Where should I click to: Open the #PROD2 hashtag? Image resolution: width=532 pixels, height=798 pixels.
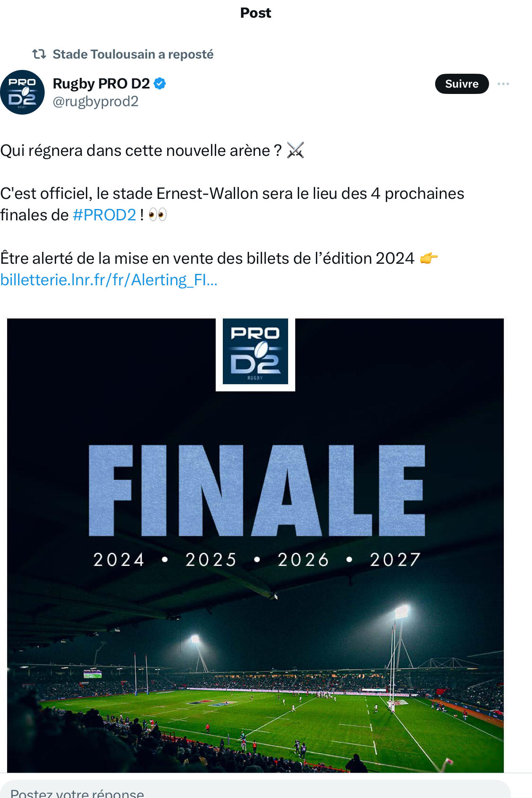click(x=104, y=215)
